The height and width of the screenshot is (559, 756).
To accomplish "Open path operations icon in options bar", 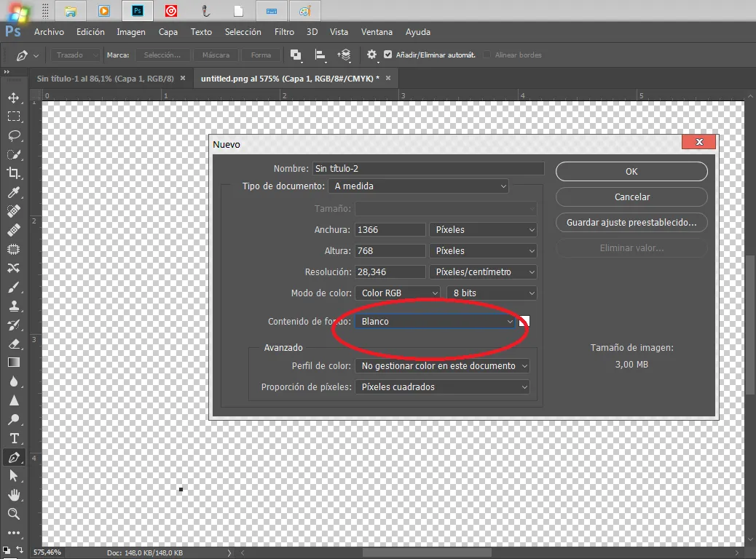I will (x=296, y=55).
